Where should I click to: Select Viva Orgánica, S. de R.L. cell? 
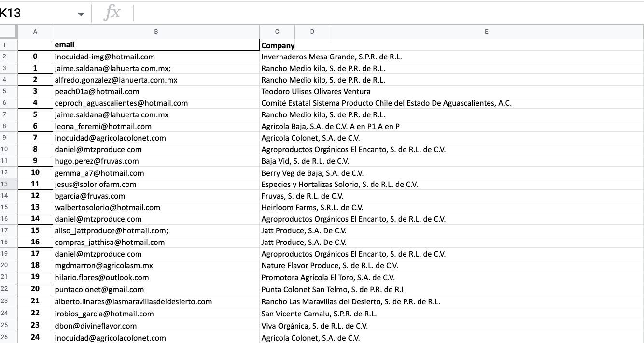click(314, 325)
